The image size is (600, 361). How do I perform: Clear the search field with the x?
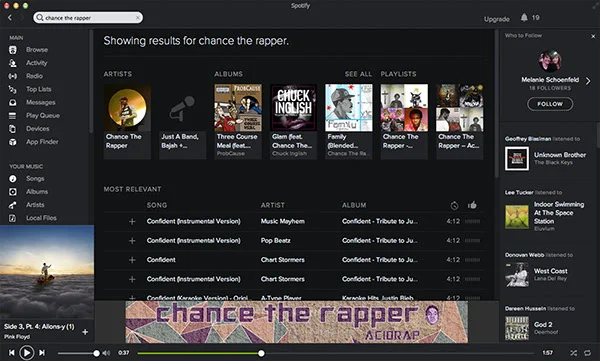[138, 18]
